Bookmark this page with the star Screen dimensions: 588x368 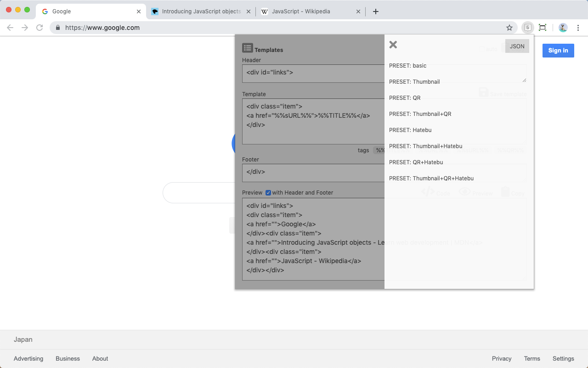[x=509, y=28]
